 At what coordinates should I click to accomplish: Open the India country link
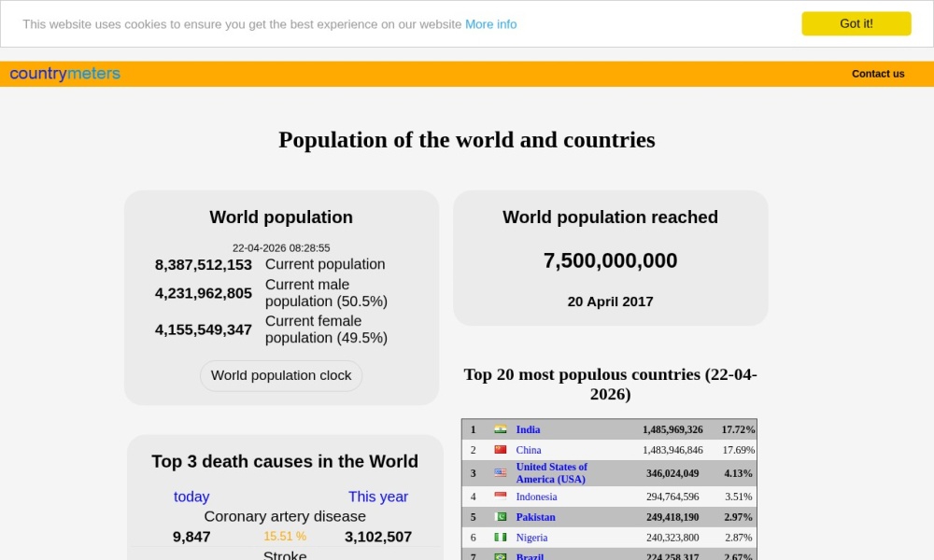528,429
